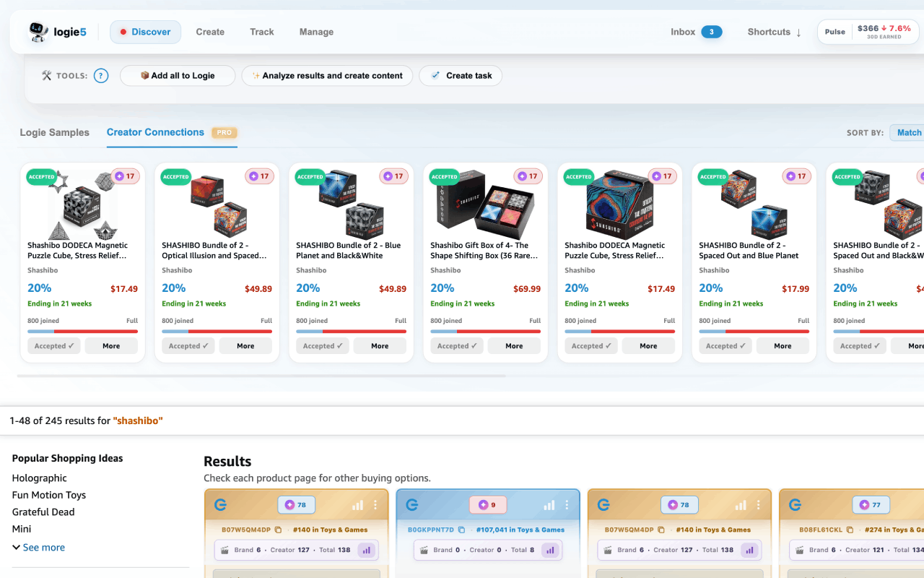924x578 pixels.
Task: Open the Create tab
Action: (x=210, y=32)
